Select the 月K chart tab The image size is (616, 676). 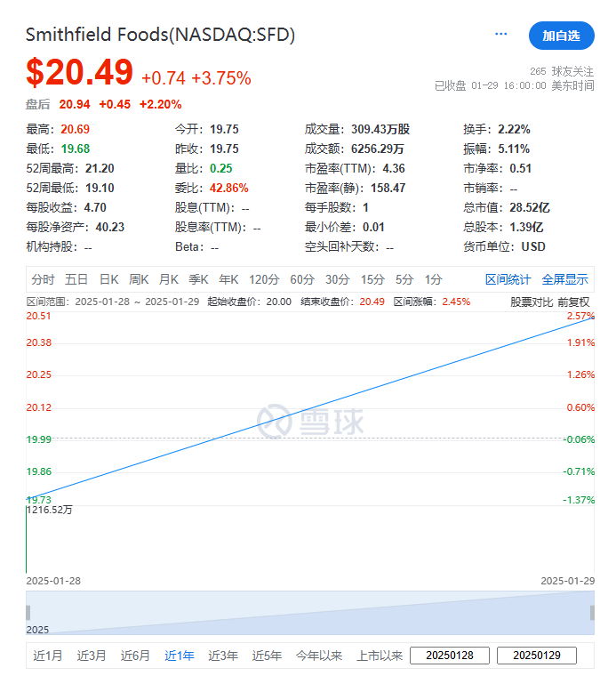[x=168, y=280]
